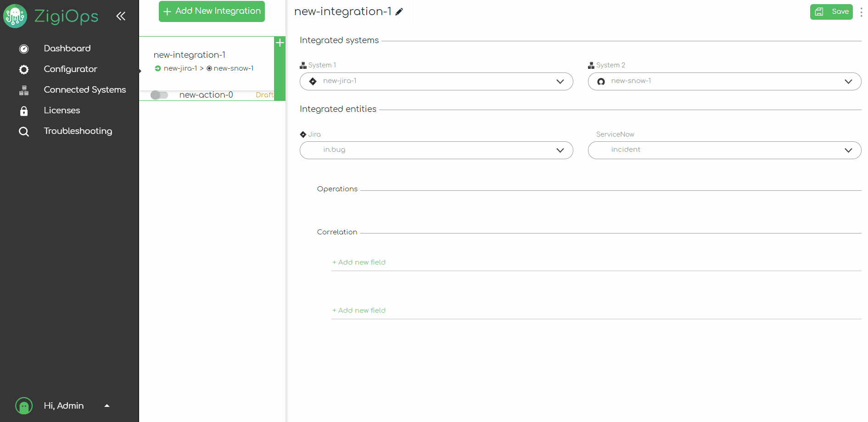Screen dimensions: 868x422
Task: Click the Troubleshooting magnifier icon
Action: (24, 132)
